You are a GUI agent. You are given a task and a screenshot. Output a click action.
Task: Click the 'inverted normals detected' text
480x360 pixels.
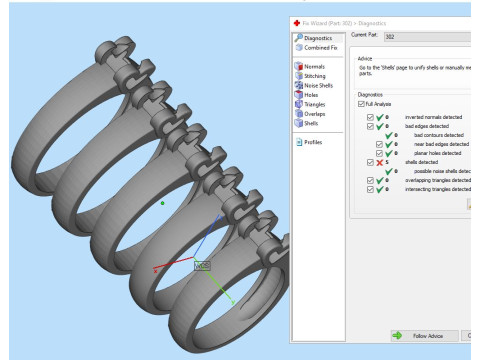click(433, 117)
